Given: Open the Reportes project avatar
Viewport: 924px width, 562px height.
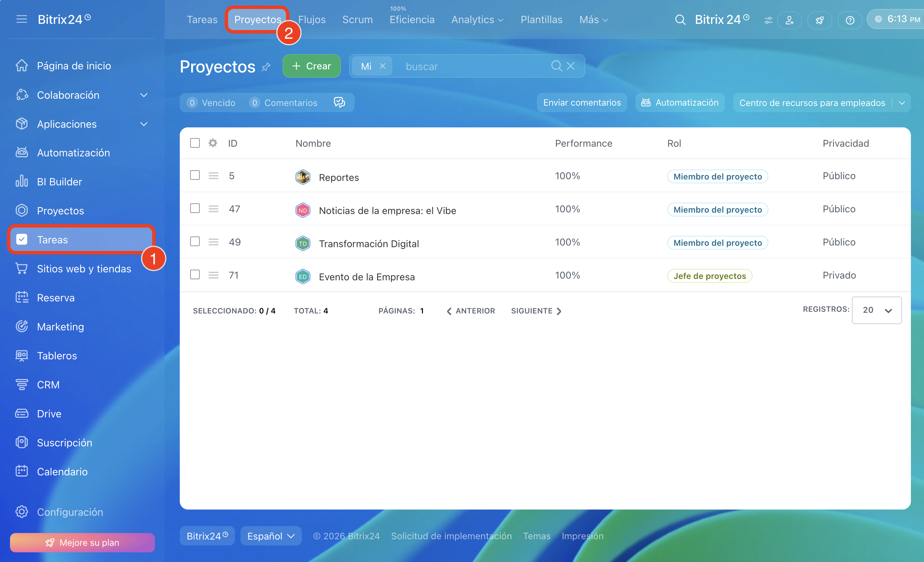Looking at the screenshot, I should click(x=303, y=177).
